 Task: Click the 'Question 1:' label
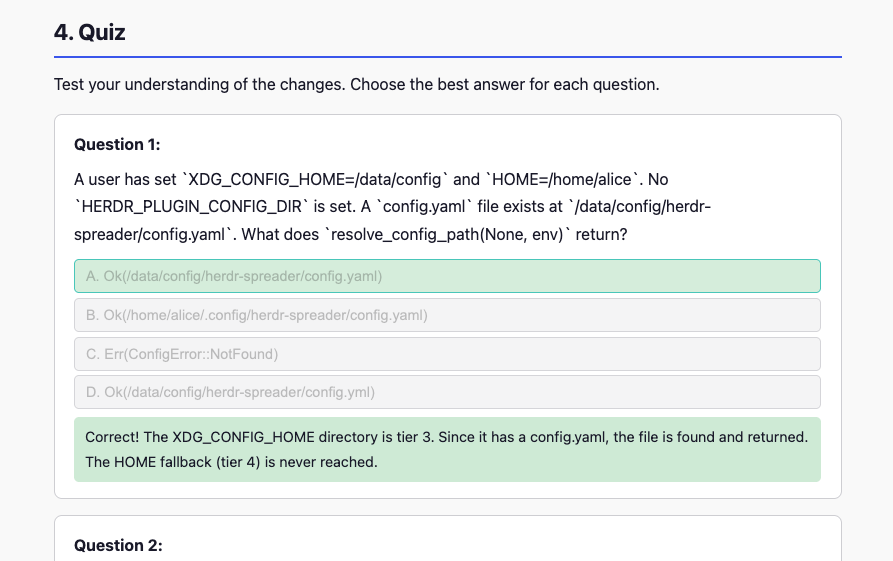[x=117, y=145]
